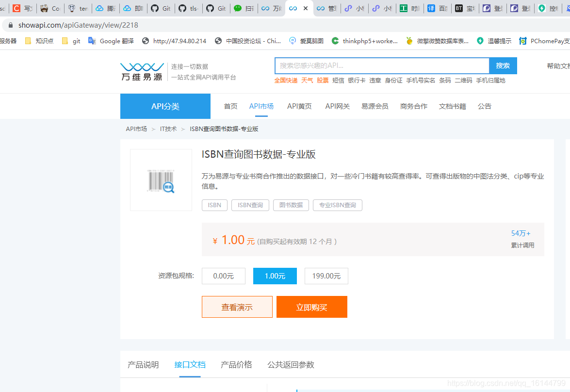570x392 pixels.
Task: Select the 手机号实名 hot keyword
Action: pos(421,81)
